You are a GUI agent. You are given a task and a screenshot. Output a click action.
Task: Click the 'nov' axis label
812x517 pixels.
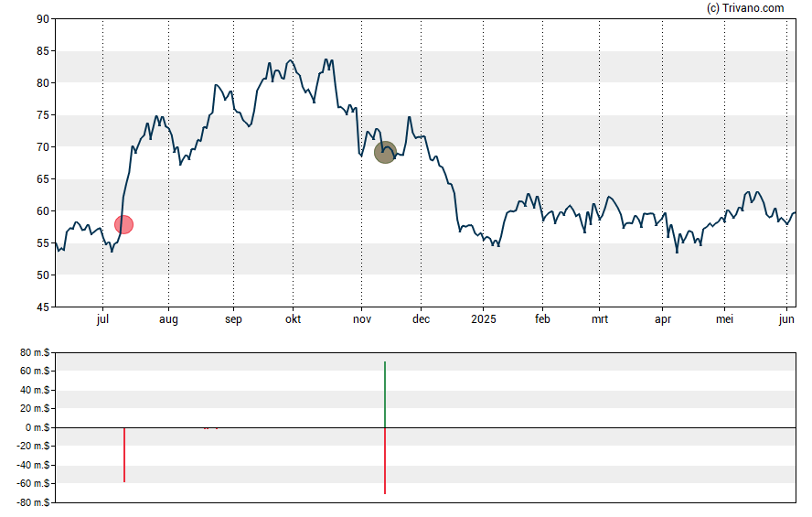(x=362, y=319)
